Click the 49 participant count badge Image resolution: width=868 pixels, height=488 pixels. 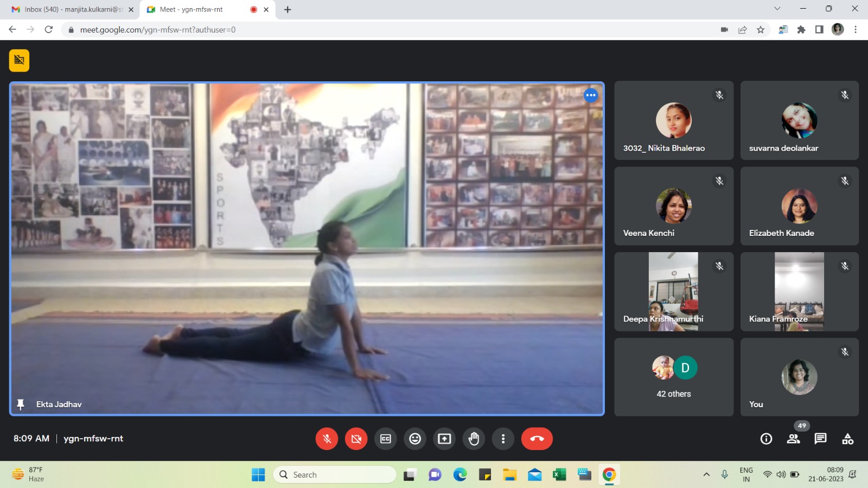(802, 426)
